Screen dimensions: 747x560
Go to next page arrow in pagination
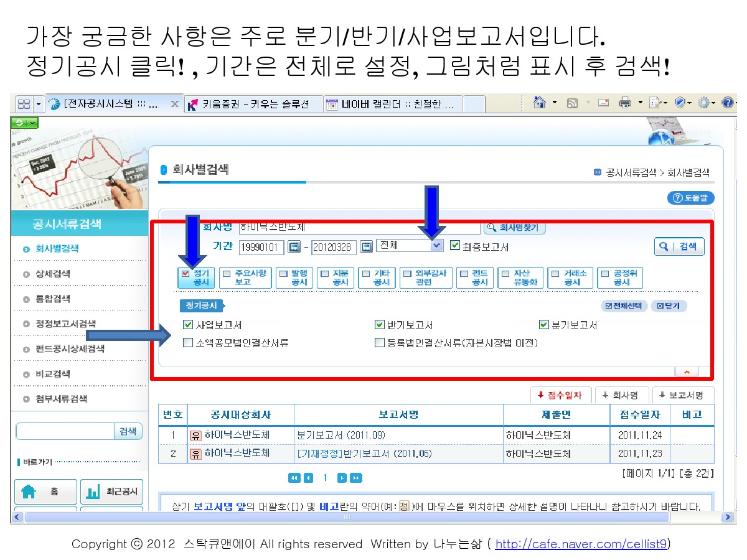click(x=342, y=478)
